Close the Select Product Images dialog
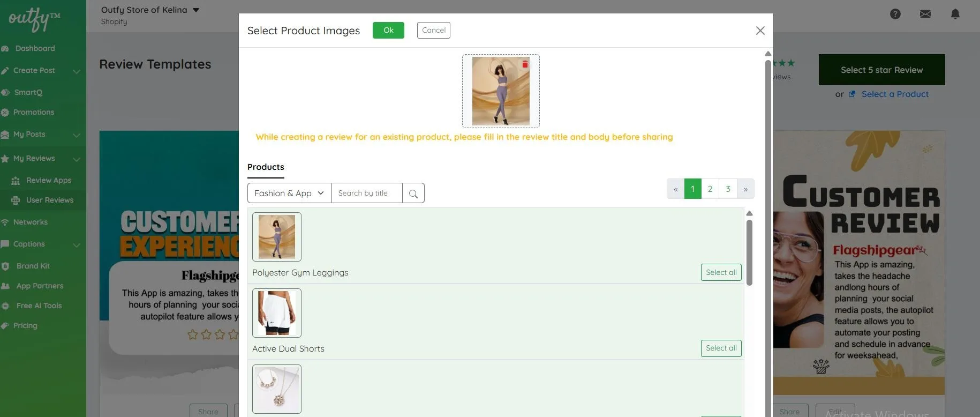The image size is (980, 417). click(x=760, y=31)
